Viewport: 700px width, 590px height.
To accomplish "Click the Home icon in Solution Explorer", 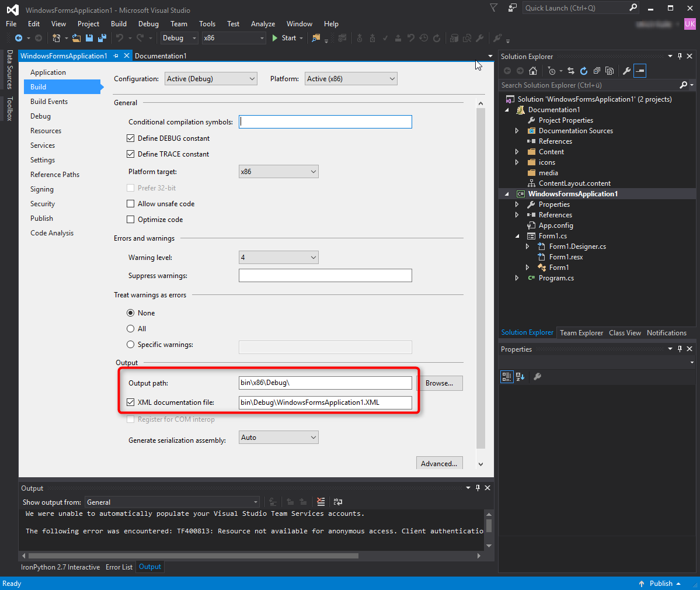I will [533, 71].
